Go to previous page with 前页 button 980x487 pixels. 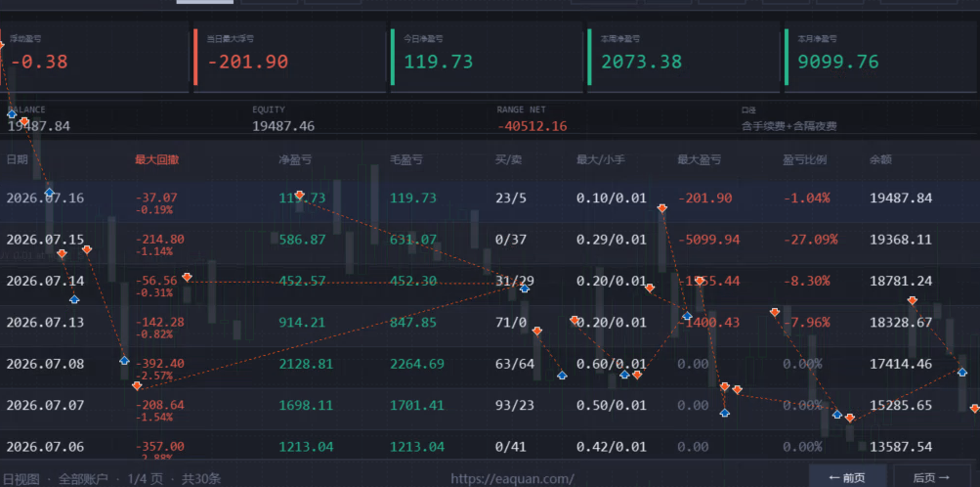click(847, 477)
